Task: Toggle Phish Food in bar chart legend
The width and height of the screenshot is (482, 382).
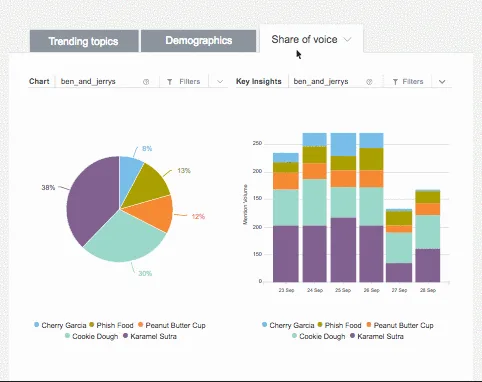Action: click(x=339, y=325)
